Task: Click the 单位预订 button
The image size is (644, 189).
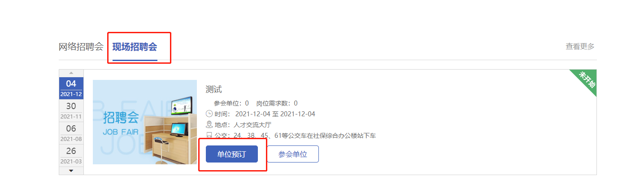Action: (232, 154)
